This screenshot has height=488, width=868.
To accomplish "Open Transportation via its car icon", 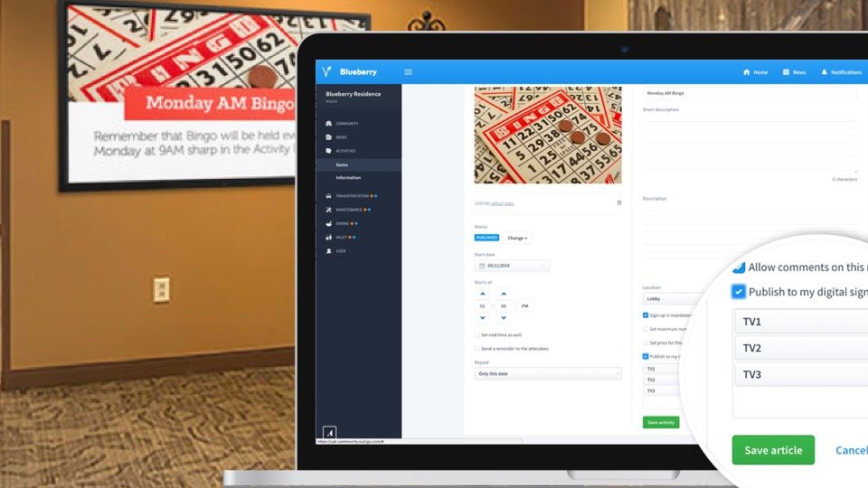I will 329,196.
